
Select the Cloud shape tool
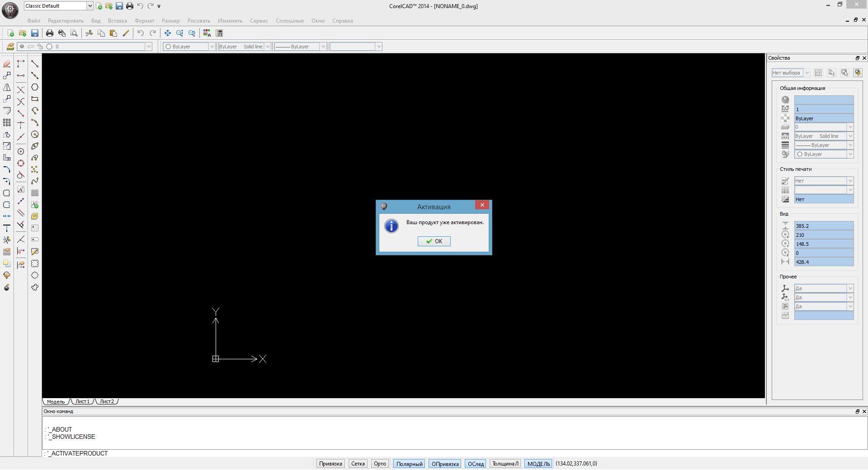coord(35,287)
